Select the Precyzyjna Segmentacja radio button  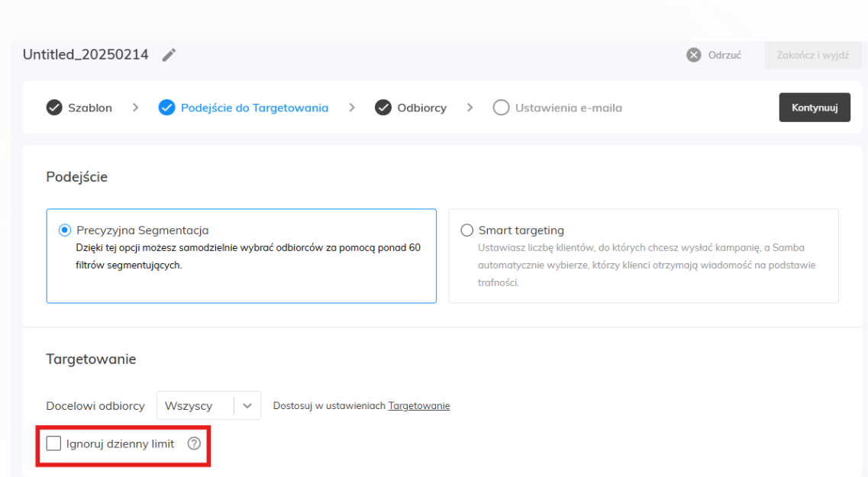pyautogui.click(x=65, y=230)
